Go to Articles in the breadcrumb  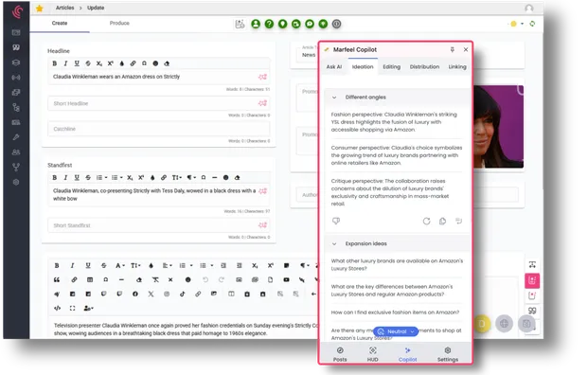(x=65, y=8)
